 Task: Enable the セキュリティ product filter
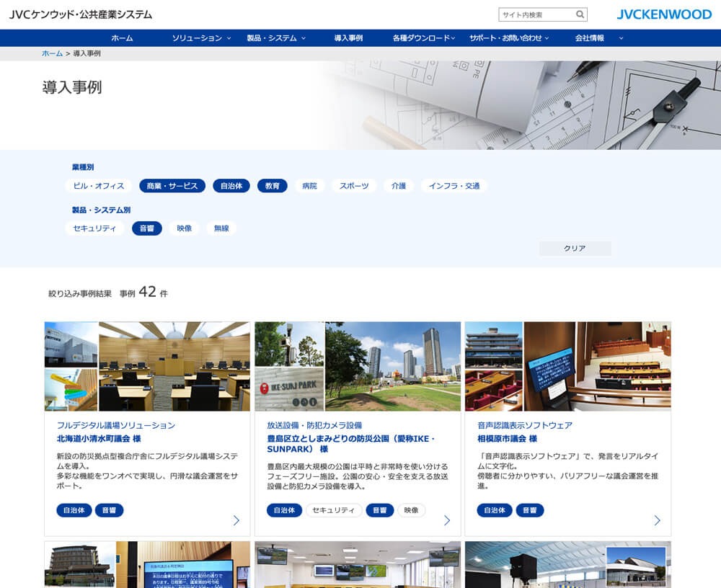click(94, 228)
